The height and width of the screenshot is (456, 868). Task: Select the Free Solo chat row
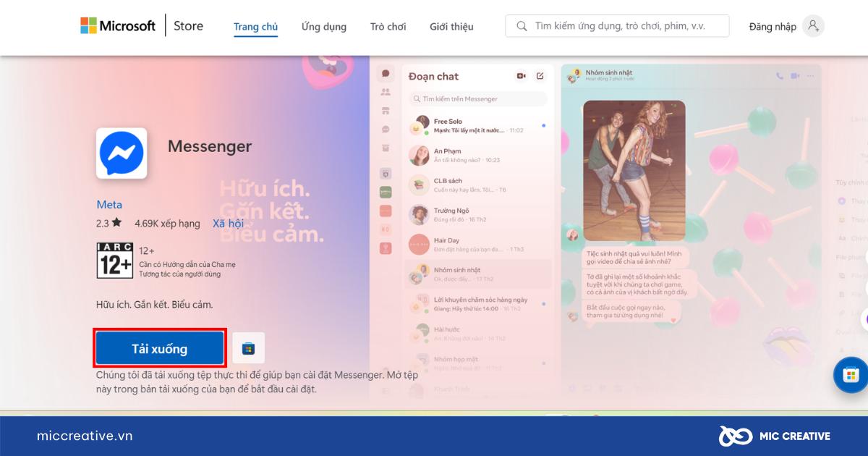478,126
